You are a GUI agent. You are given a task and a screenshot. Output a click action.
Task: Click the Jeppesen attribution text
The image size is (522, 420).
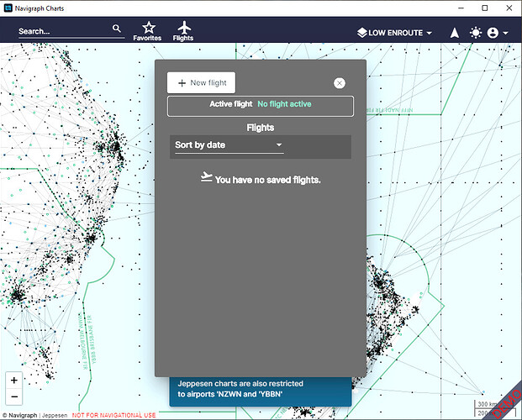55,415
